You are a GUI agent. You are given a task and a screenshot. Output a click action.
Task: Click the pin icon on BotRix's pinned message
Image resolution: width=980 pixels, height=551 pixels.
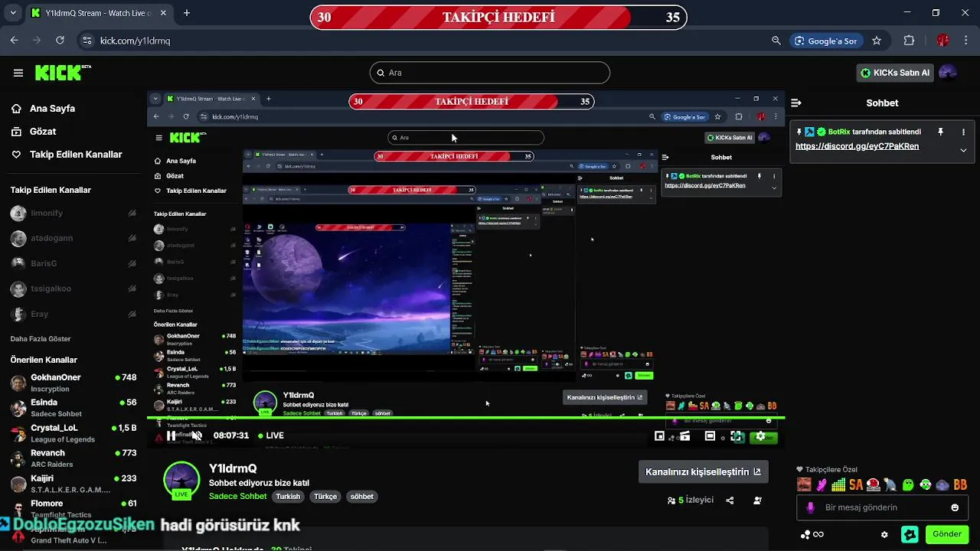941,132
